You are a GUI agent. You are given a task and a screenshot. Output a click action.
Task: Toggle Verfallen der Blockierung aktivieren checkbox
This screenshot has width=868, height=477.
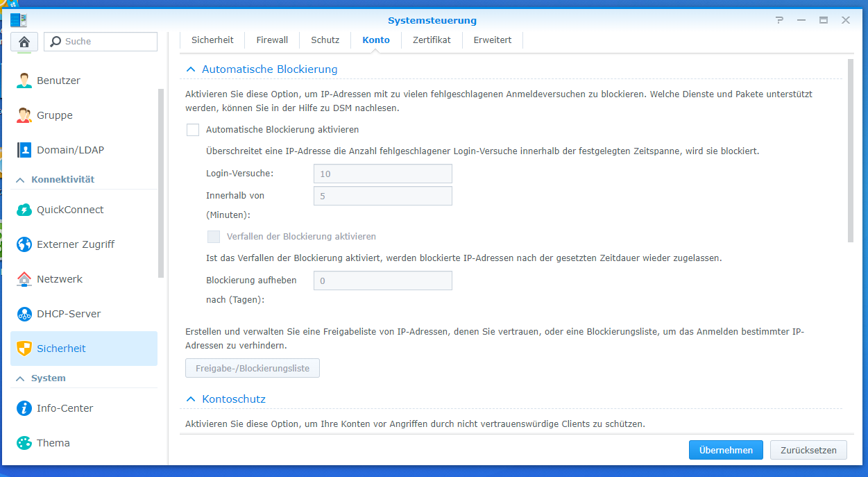click(x=213, y=237)
